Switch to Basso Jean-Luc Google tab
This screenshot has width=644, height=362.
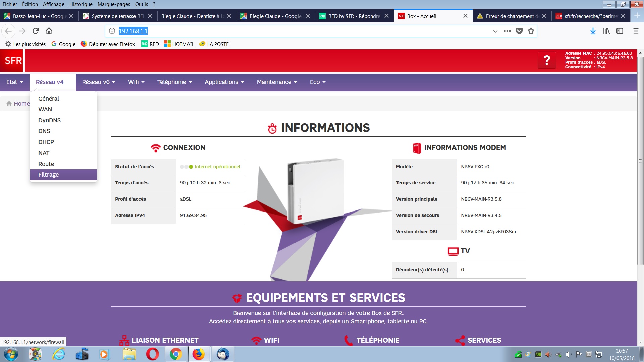coord(39,16)
